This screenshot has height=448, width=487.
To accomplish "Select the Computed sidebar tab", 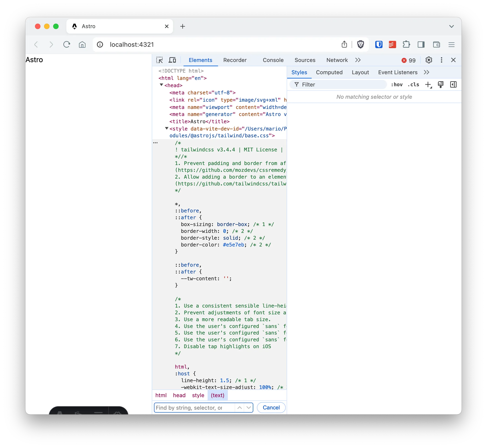I will (x=329, y=72).
